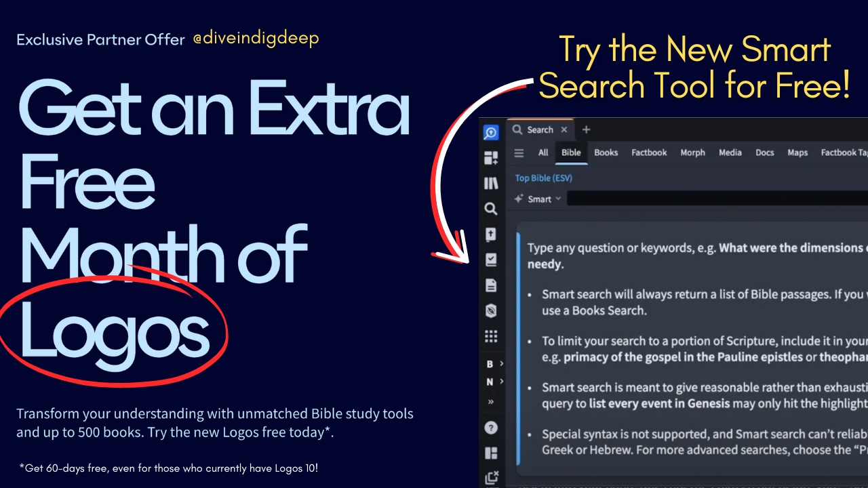868x488 pixels.
Task: Click the sidebar magnifier Search icon
Action: point(491,209)
